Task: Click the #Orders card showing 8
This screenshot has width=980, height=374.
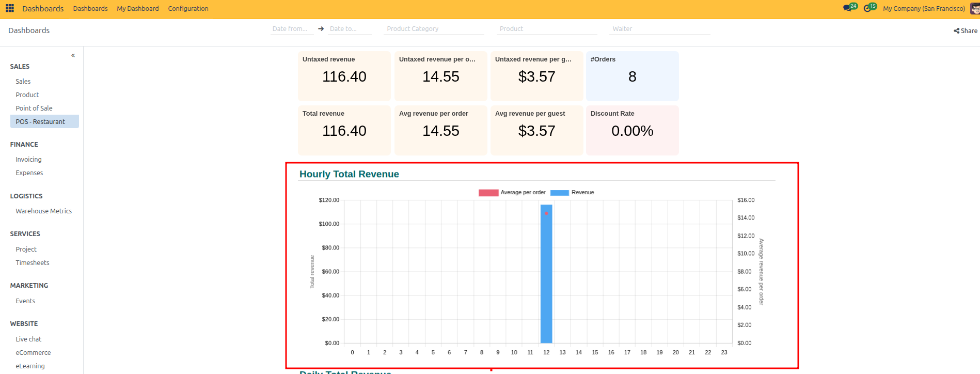Action: point(633,76)
